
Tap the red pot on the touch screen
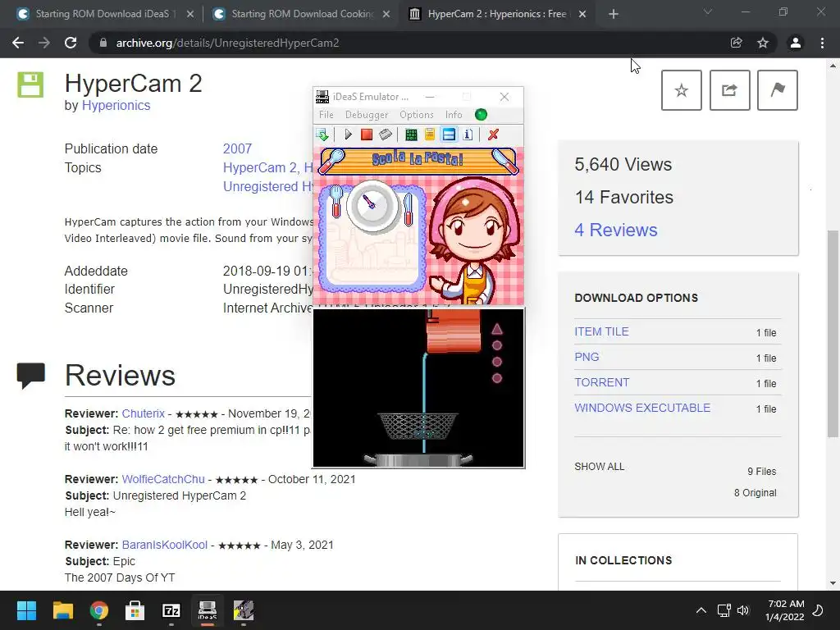(454, 331)
